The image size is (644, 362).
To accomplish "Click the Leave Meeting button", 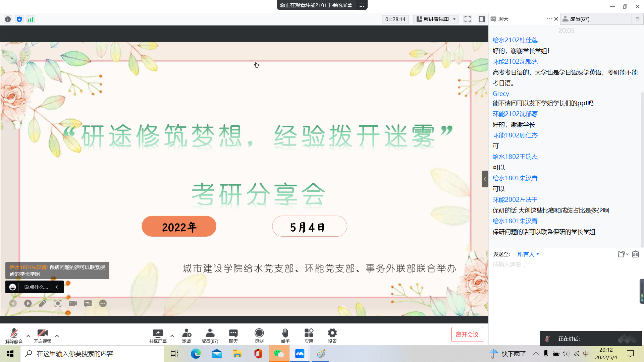I will [x=467, y=334].
